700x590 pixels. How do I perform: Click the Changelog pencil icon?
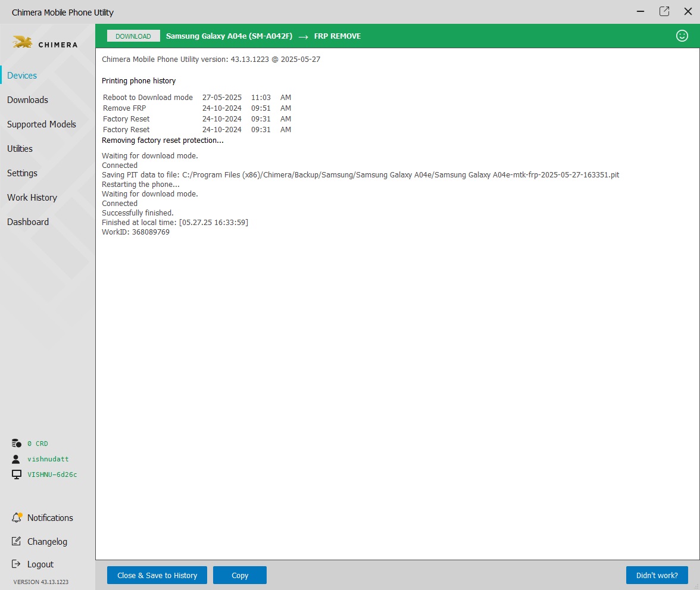click(16, 541)
